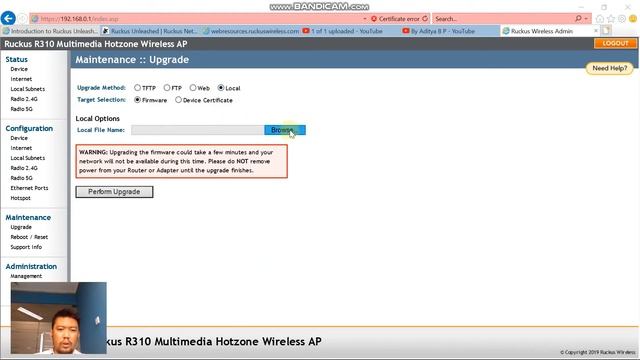Refresh the page via reload icon
640x360 pixels.
(425, 19)
